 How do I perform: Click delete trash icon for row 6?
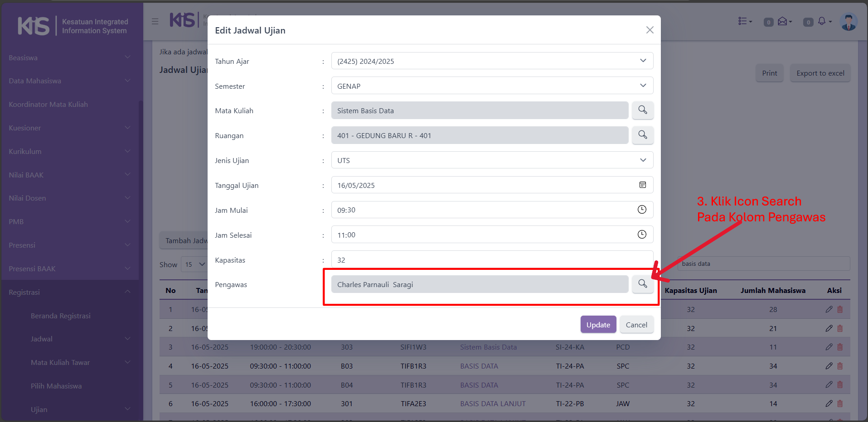pyautogui.click(x=840, y=403)
